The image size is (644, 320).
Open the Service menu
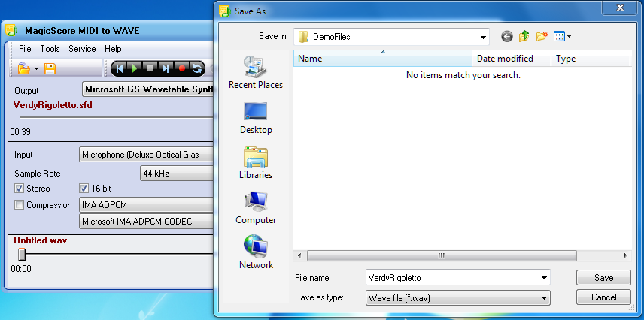82,49
